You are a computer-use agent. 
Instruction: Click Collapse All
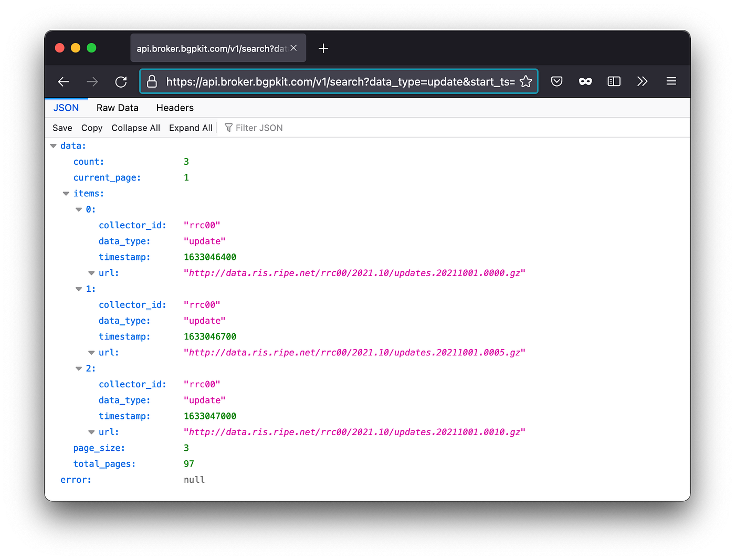pos(136,128)
